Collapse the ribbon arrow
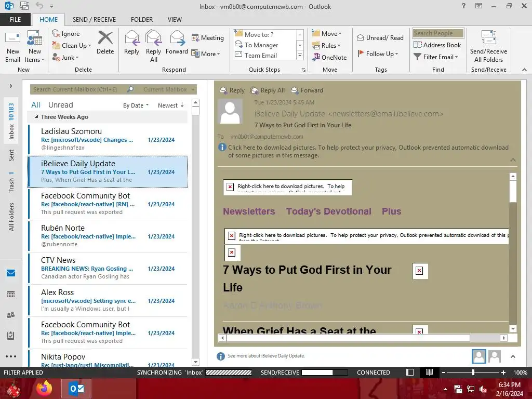The image size is (532, 399). pyautogui.click(x=524, y=70)
